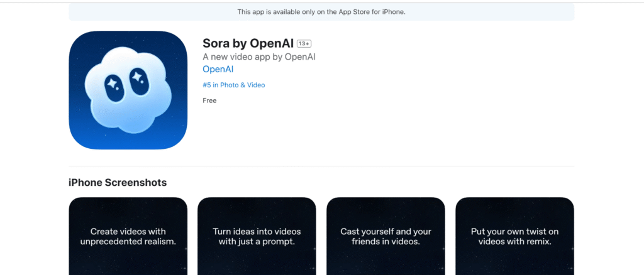Click the divider line above iPhone Screenshots

click(x=321, y=166)
